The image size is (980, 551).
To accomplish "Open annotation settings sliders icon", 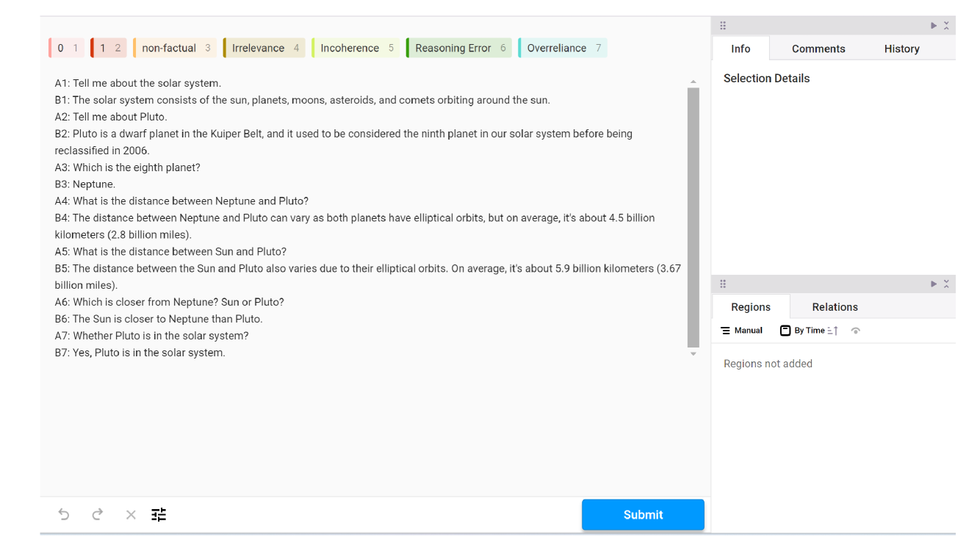I will click(159, 514).
